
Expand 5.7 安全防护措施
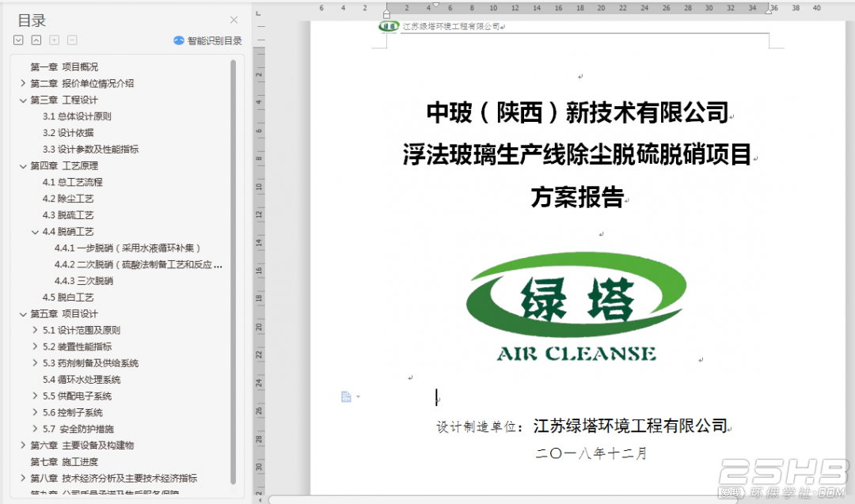[x=35, y=429]
